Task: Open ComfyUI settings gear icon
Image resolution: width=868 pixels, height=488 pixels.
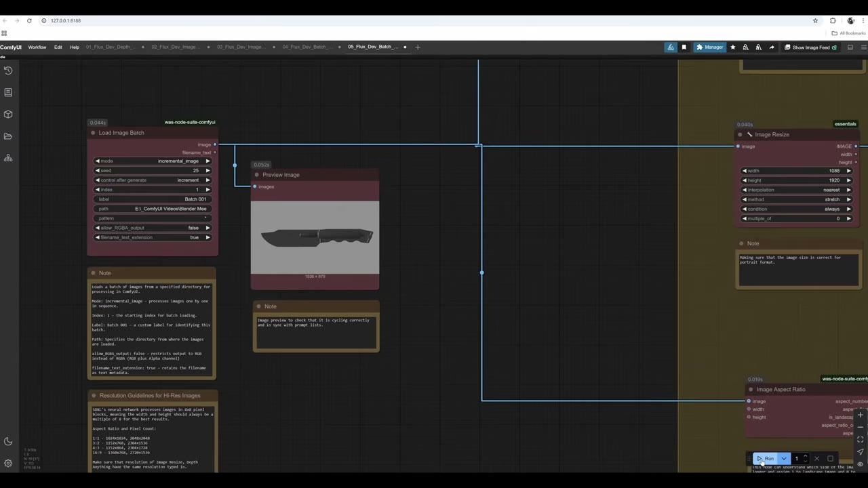Action: [8, 464]
